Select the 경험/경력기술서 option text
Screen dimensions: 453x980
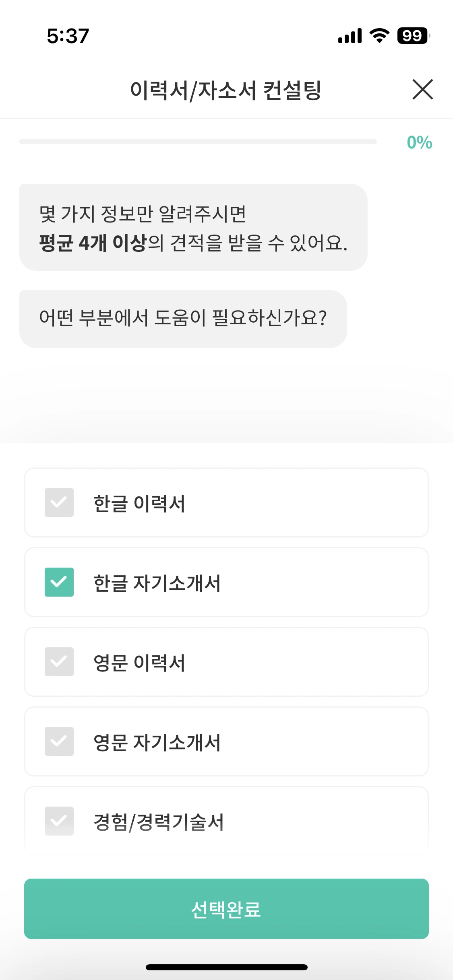click(159, 822)
